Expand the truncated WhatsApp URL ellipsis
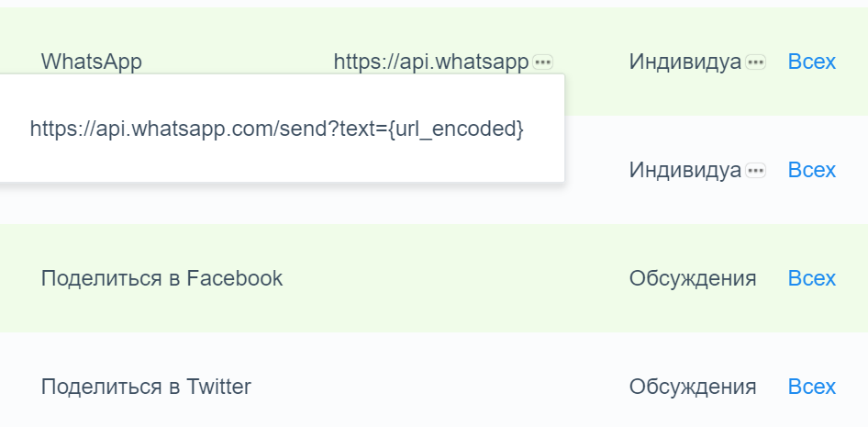The height and width of the screenshot is (427, 868). pyautogui.click(x=543, y=62)
